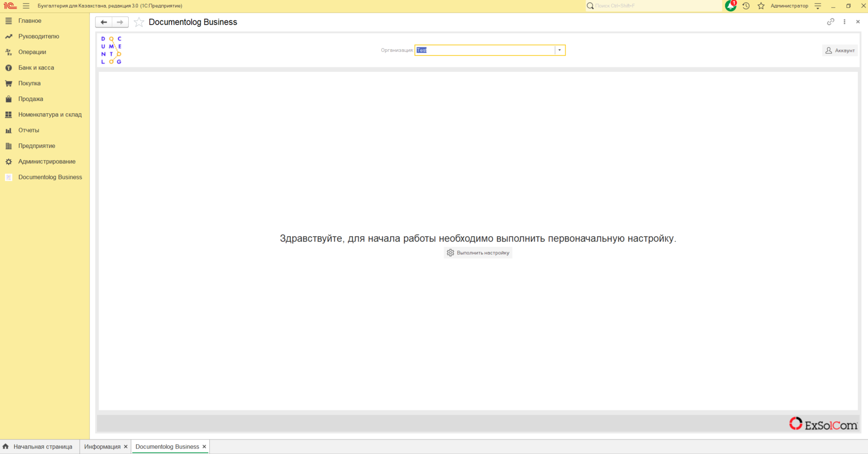Navigate forward with the right arrow
This screenshot has width=868, height=454.
coord(120,22)
